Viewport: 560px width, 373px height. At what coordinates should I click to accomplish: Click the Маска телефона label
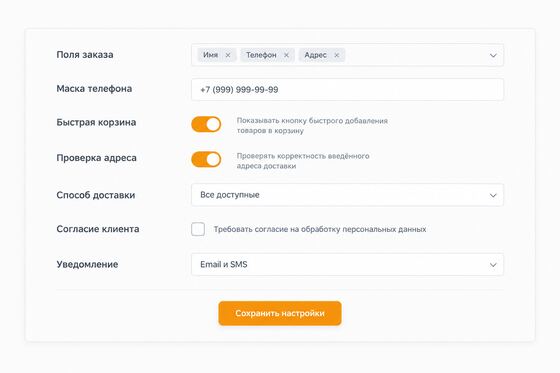click(94, 89)
